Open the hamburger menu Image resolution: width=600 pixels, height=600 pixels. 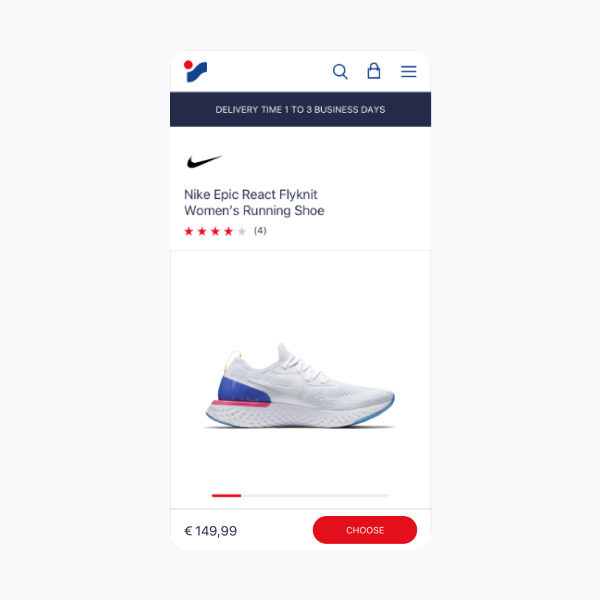(x=408, y=72)
